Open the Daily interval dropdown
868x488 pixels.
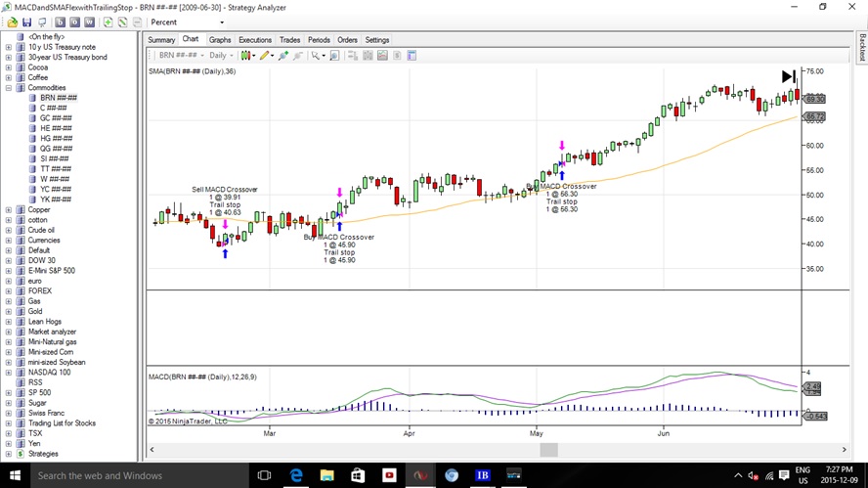tap(221, 56)
